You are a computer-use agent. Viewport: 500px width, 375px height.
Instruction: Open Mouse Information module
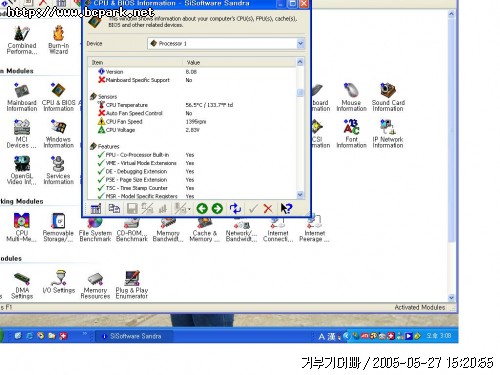point(351,97)
